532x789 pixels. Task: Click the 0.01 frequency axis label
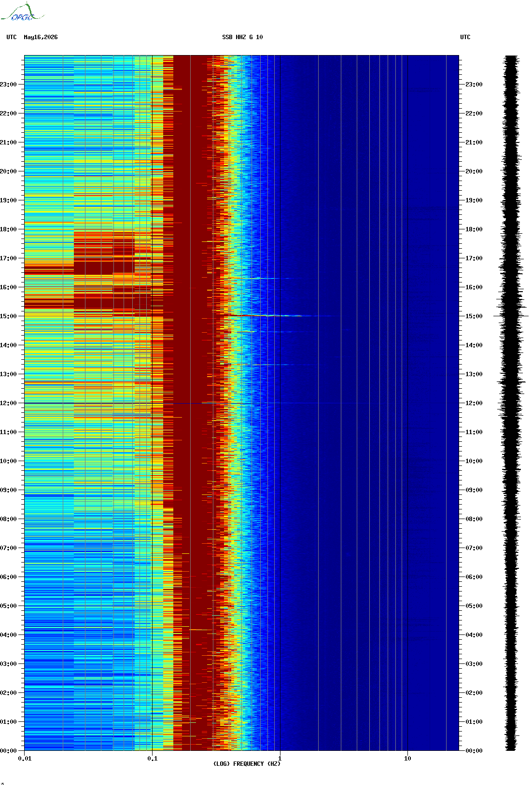click(x=25, y=759)
